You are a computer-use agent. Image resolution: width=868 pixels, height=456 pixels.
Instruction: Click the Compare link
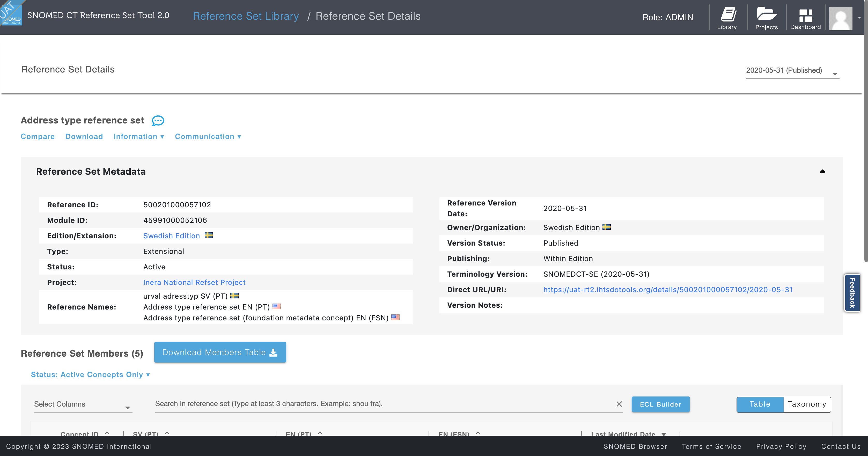click(x=38, y=136)
